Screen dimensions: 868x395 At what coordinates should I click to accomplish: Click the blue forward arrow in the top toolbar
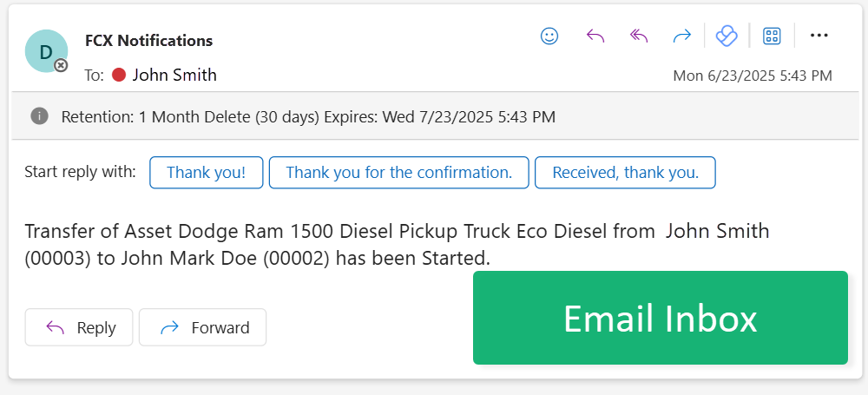[682, 36]
